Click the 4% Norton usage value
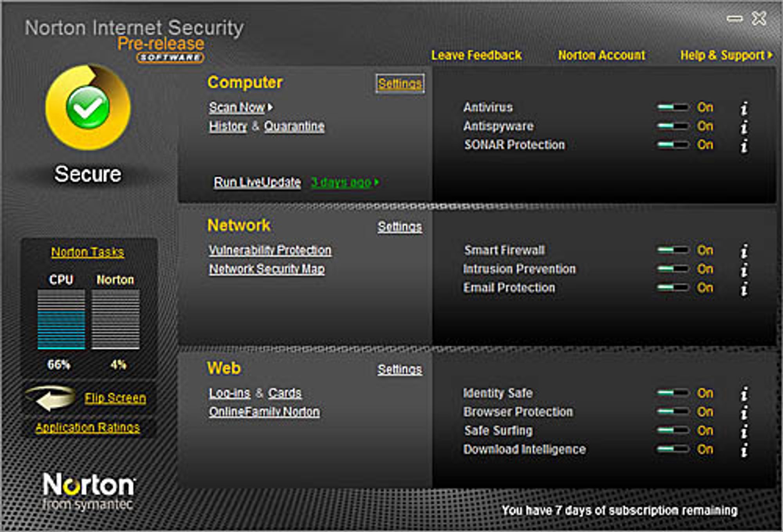 pos(118,365)
